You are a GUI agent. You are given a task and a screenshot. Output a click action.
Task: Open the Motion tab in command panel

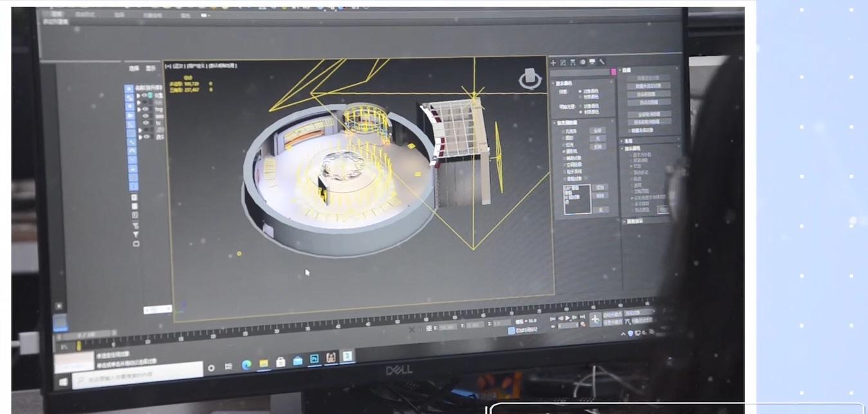click(582, 62)
